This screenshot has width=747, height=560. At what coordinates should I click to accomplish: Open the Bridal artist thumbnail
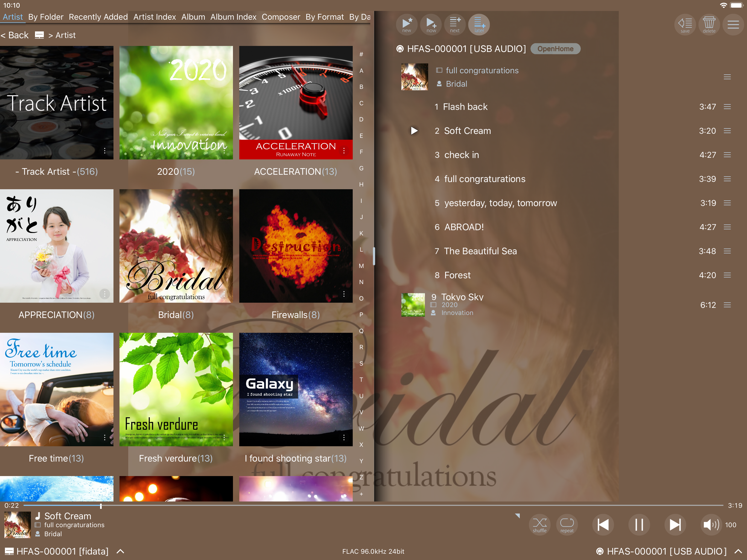(x=176, y=246)
